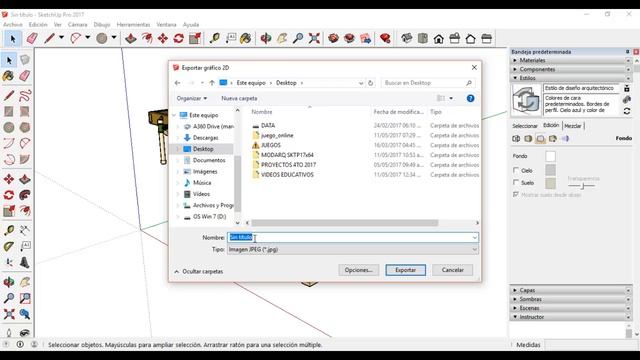Open the Tipo file format dropdown
The width and height of the screenshot is (640, 360).
click(x=353, y=249)
